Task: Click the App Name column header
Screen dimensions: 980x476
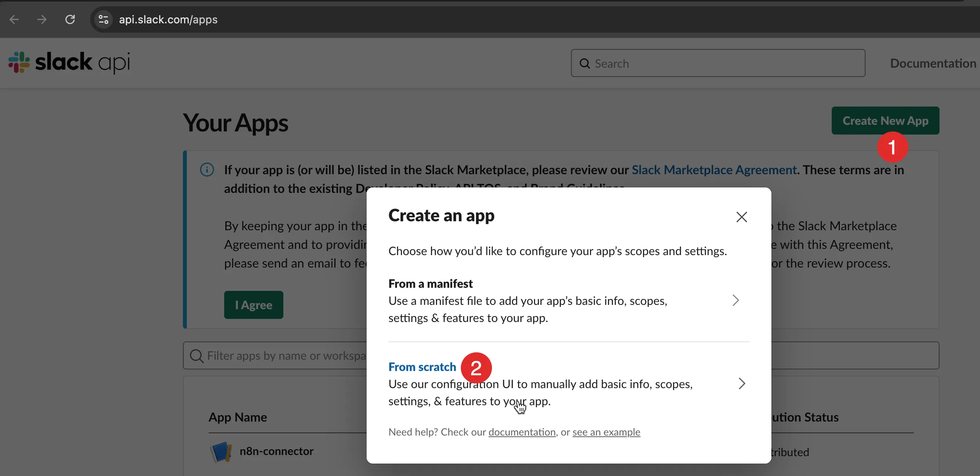Action: tap(238, 417)
